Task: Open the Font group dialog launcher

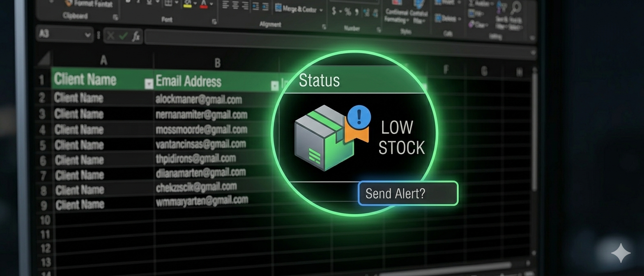Action: (214, 22)
